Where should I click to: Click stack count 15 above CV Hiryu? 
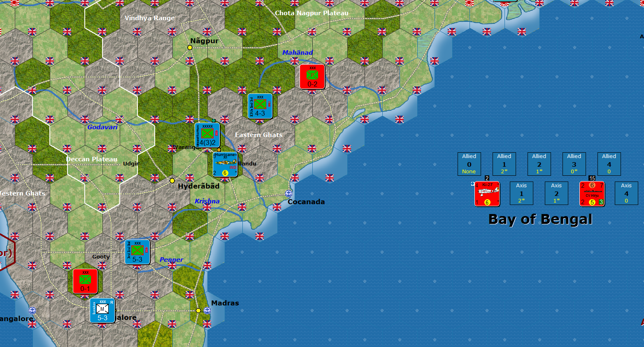(x=592, y=178)
